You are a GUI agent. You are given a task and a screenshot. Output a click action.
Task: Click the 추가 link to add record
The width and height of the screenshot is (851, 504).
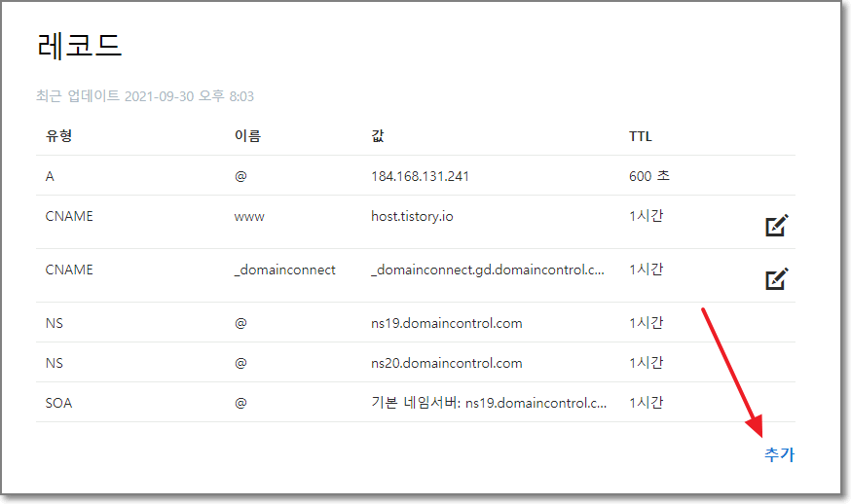pyautogui.click(x=779, y=454)
